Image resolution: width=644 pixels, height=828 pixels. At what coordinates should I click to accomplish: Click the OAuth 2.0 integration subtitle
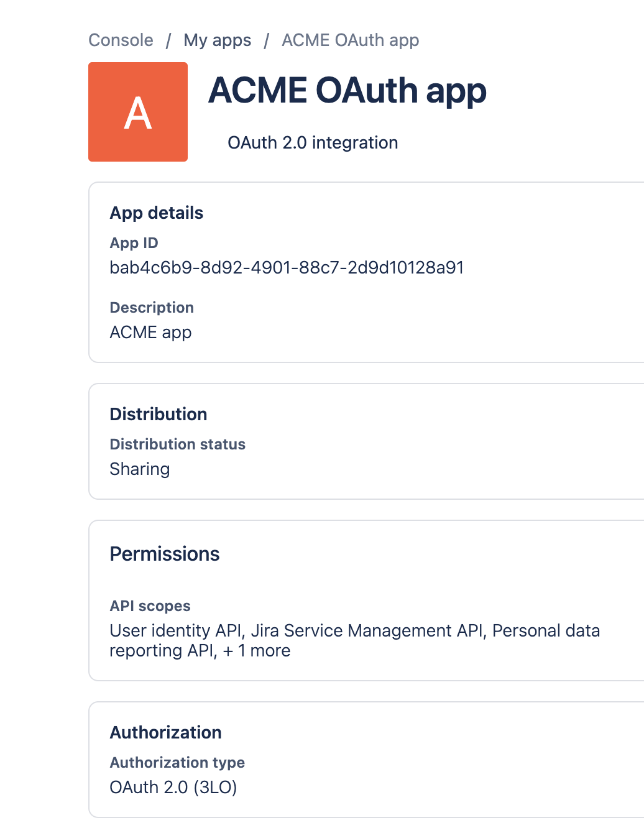(x=312, y=143)
